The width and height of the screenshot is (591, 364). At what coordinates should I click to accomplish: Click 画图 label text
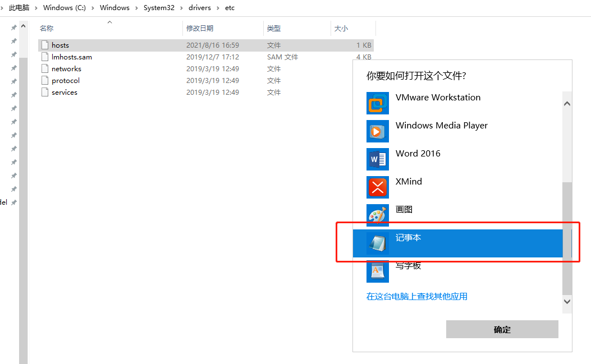(x=404, y=210)
